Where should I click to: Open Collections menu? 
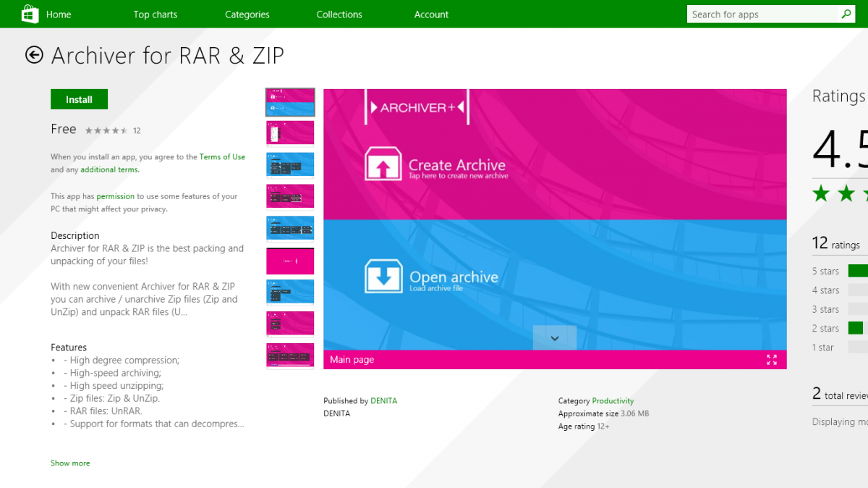pyautogui.click(x=339, y=14)
